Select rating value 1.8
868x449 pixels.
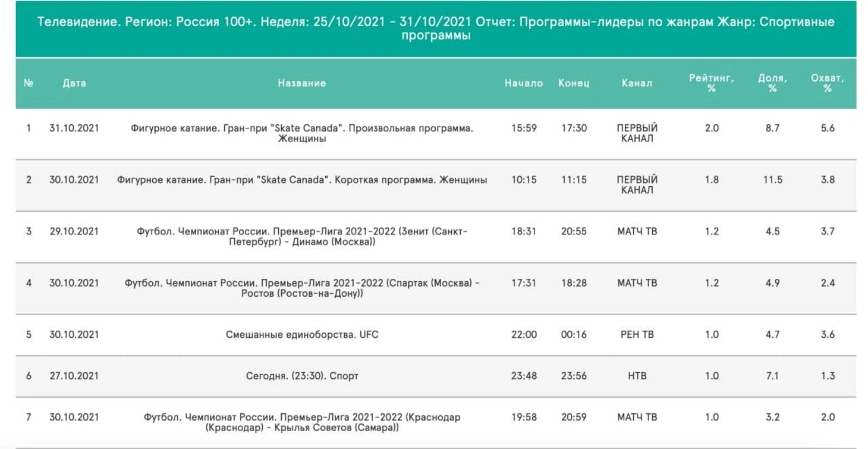point(712,180)
